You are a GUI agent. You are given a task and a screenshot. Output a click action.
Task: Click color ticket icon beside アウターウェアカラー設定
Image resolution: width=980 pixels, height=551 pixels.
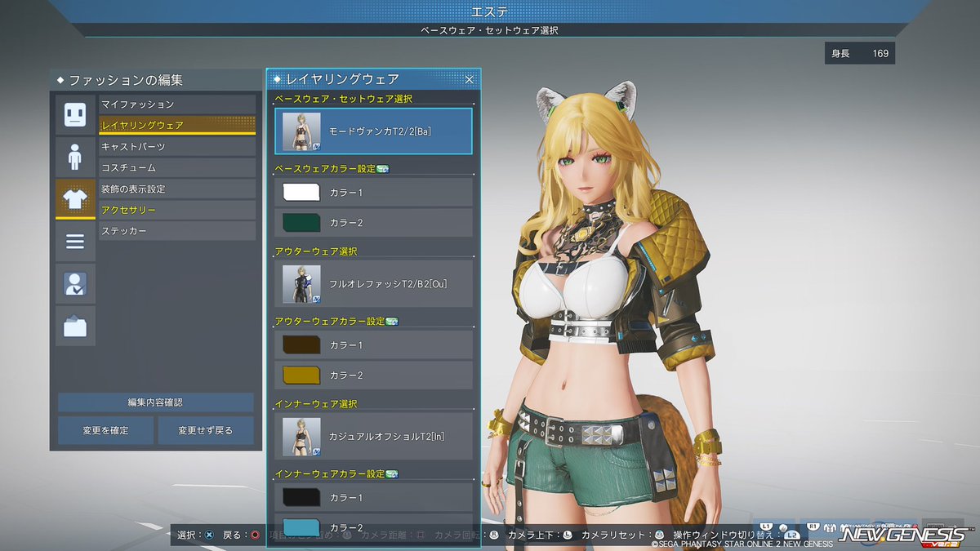(391, 322)
